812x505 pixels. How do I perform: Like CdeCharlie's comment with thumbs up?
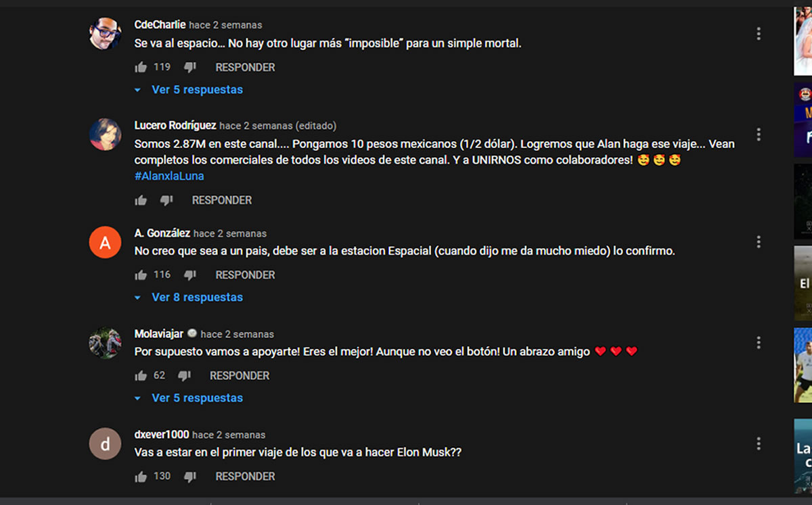point(141,67)
